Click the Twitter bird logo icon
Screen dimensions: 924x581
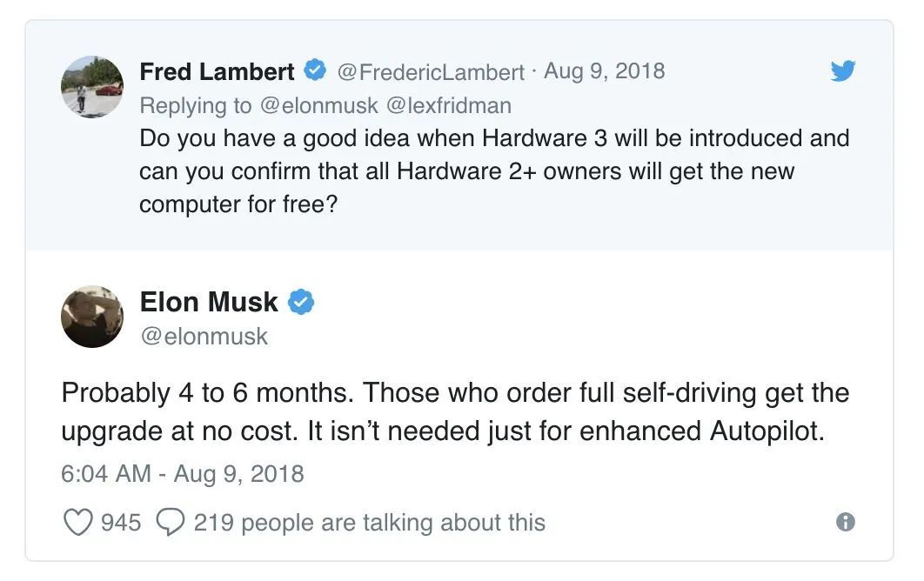pos(843,70)
